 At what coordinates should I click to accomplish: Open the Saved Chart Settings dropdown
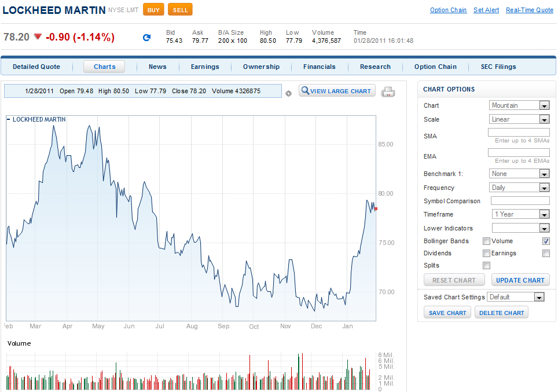tap(516, 297)
